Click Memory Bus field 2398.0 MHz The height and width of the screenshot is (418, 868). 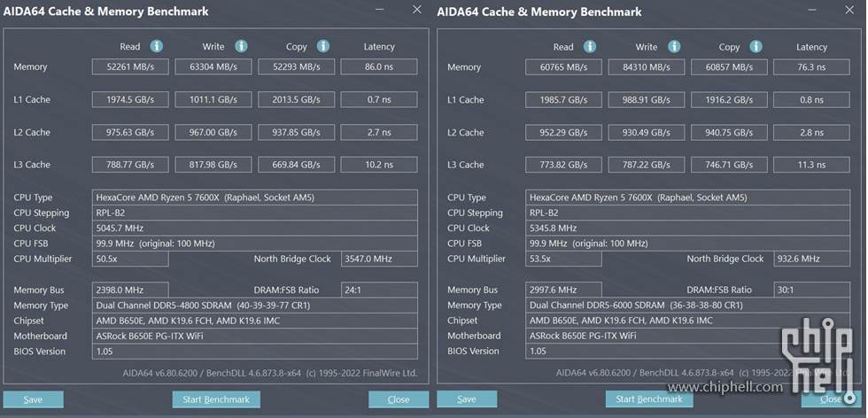point(130,290)
